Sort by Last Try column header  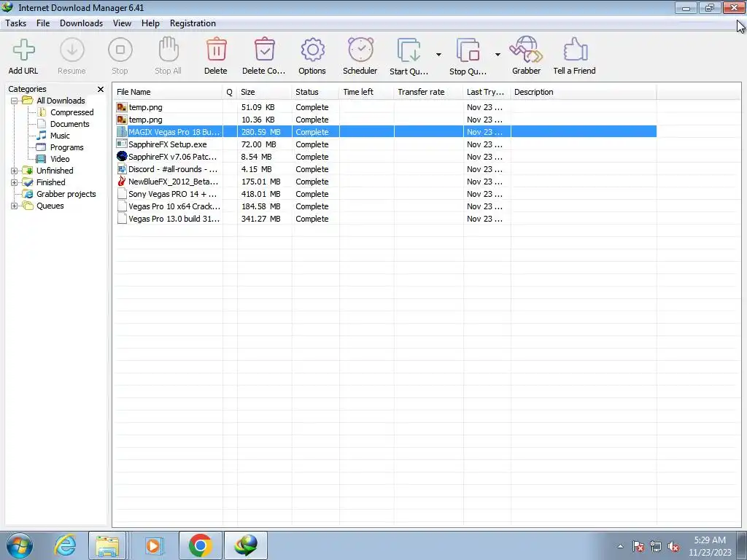click(487, 92)
